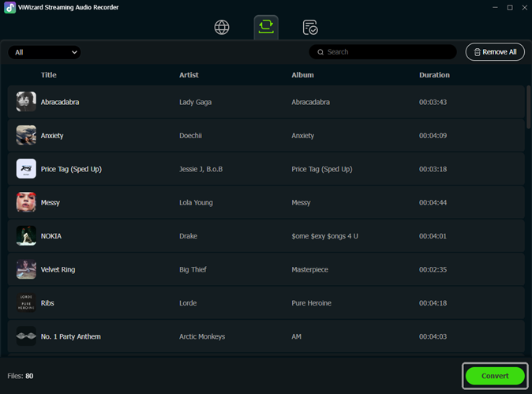The image size is (532, 394).
Task: Click the ViWizard app logo icon
Action: (x=9, y=7)
